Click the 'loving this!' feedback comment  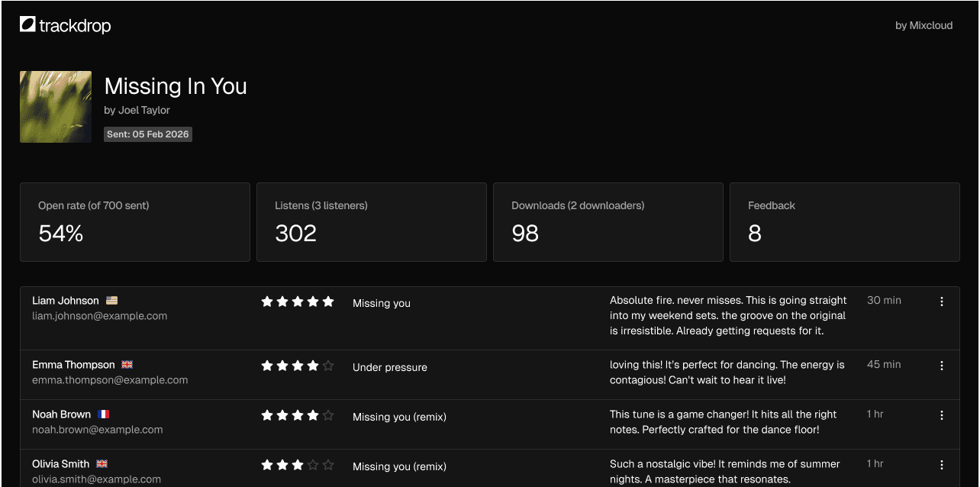pyautogui.click(x=727, y=373)
